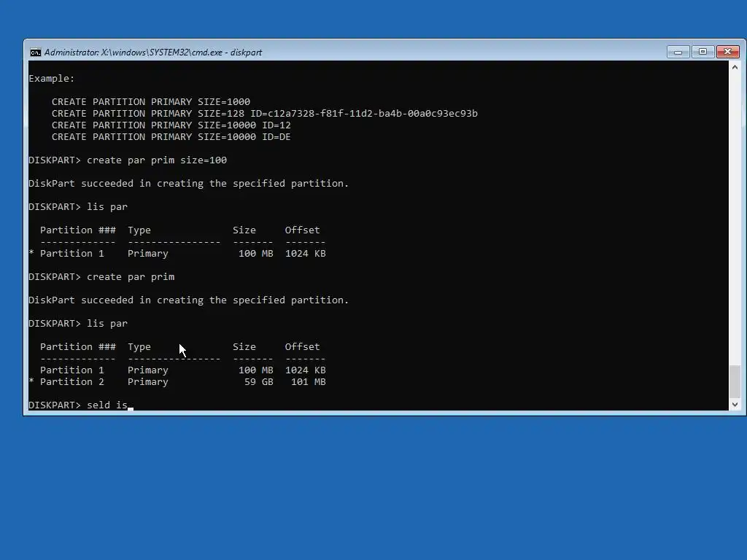Click the '59 GB' size value
This screenshot has width=747, height=560.
pyautogui.click(x=259, y=382)
